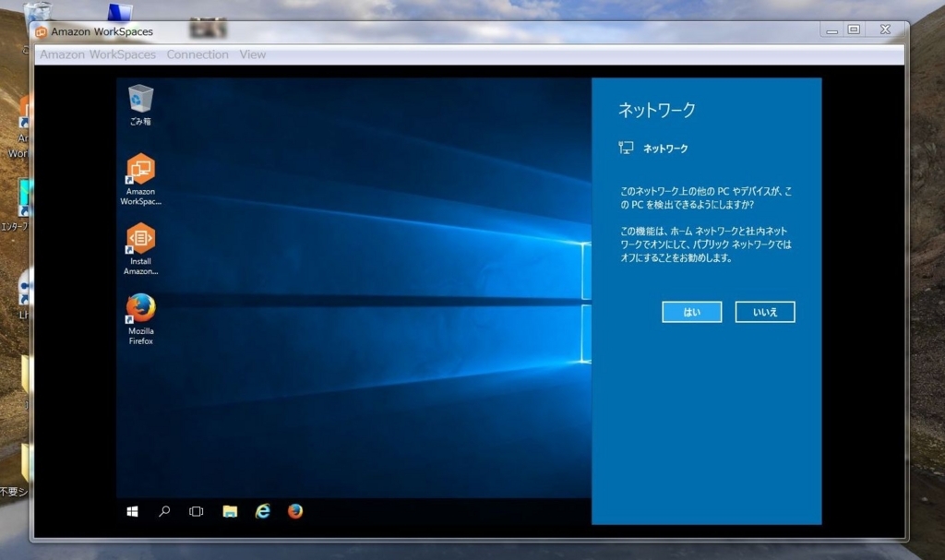Open File Explorer from the taskbar
The image size is (945, 560).
pos(230,511)
